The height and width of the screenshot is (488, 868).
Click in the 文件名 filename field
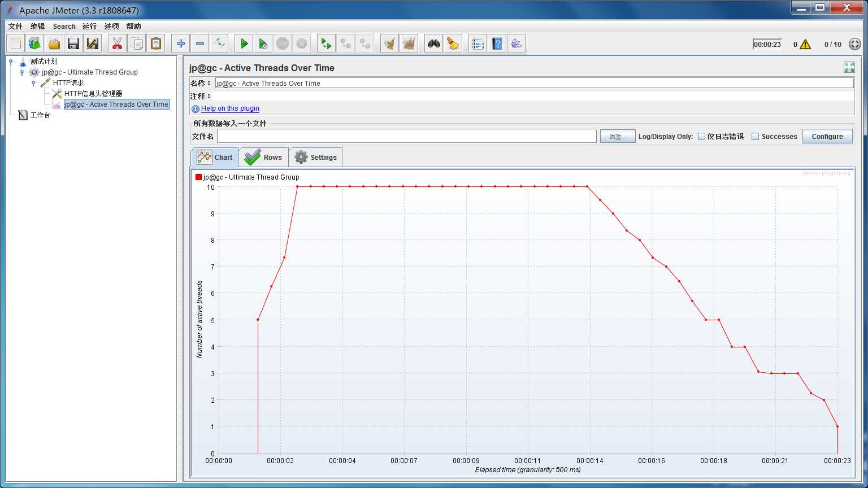[x=407, y=136]
